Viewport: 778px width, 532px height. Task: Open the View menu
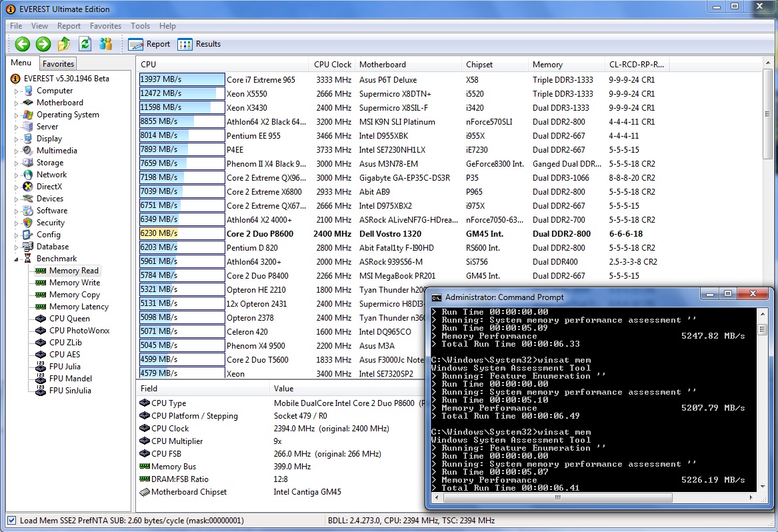pos(40,26)
